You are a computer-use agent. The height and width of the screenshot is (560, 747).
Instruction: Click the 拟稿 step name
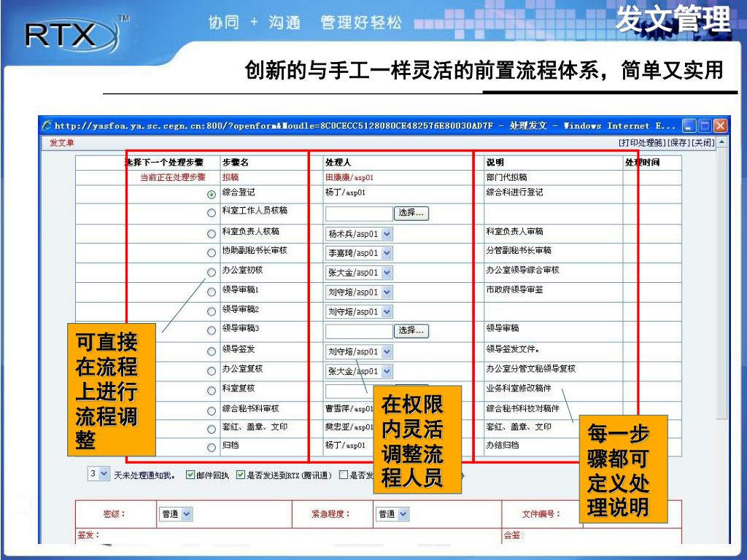[x=231, y=177]
